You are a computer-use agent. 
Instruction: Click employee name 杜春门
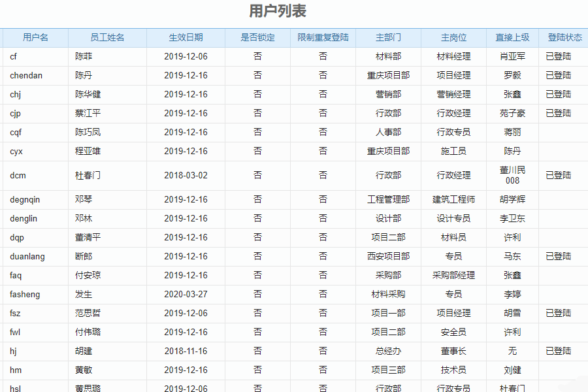pos(88,176)
